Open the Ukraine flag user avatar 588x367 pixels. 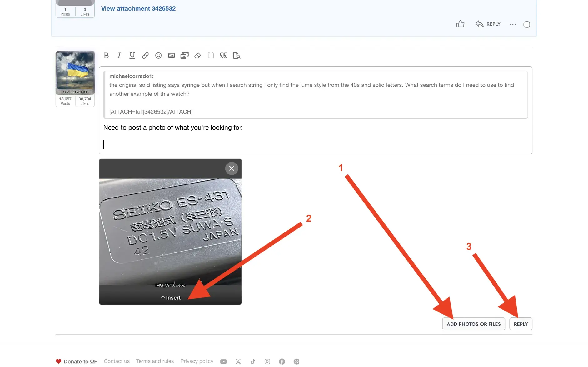75,71
